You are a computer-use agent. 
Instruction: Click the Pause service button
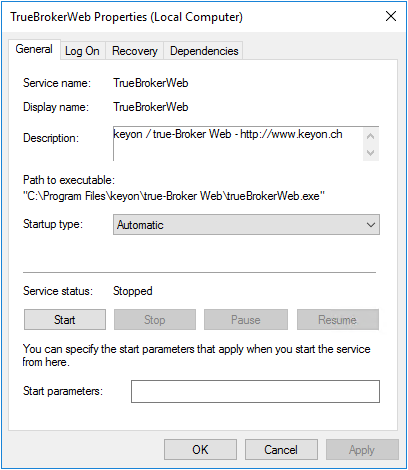pyautogui.click(x=246, y=320)
